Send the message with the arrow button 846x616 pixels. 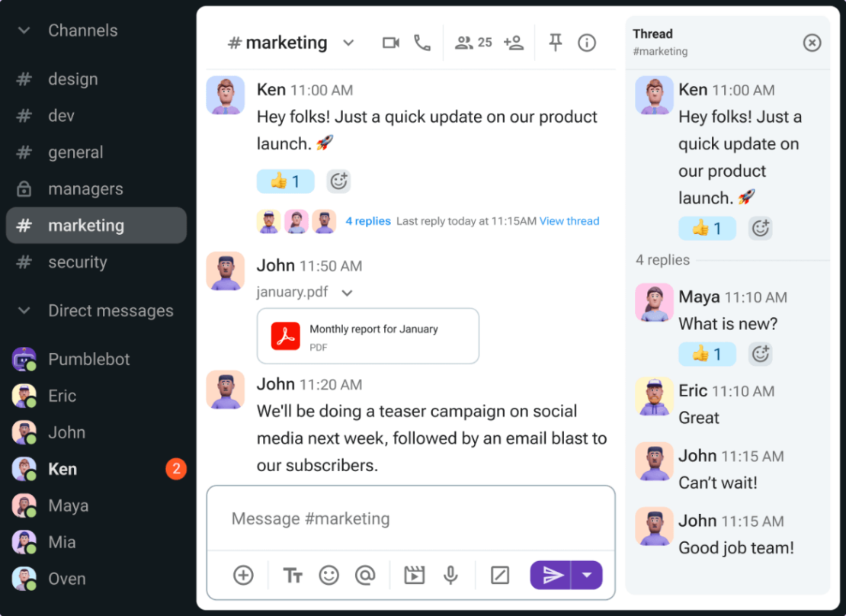coord(553,575)
